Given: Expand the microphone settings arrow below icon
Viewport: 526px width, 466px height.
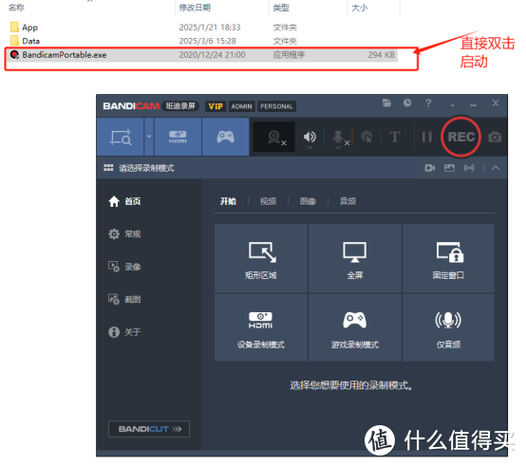Looking at the screenshot, I should pyautogui.click(x=338, y=147).
